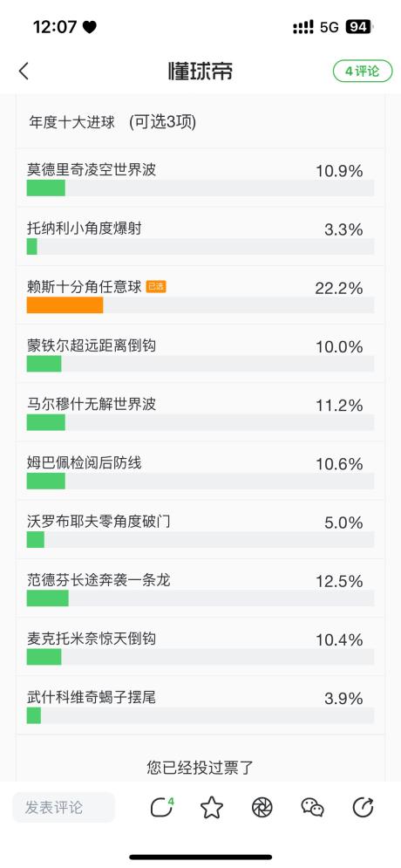Select 莫德里奇凌空世界波 poll option
Screen dimensions: 401x868
coord(200,178)
